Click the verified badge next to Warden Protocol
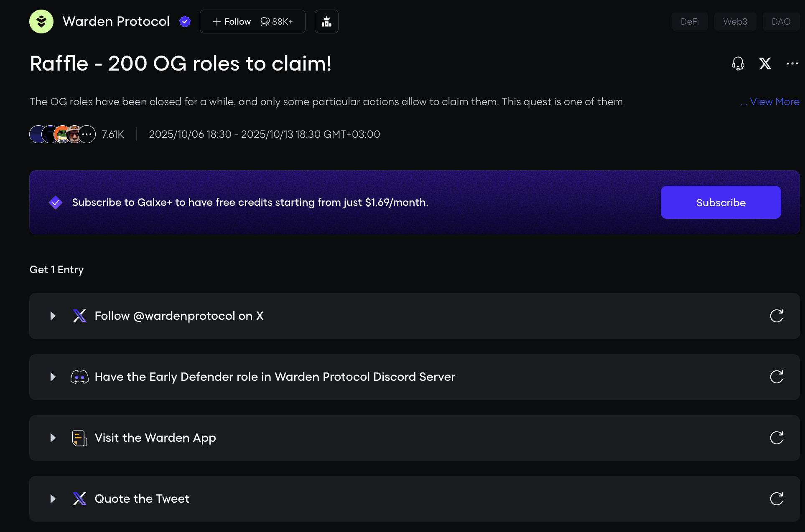This screenshot has height=532, width=805. pyautogui.click(x=185, y=21)
